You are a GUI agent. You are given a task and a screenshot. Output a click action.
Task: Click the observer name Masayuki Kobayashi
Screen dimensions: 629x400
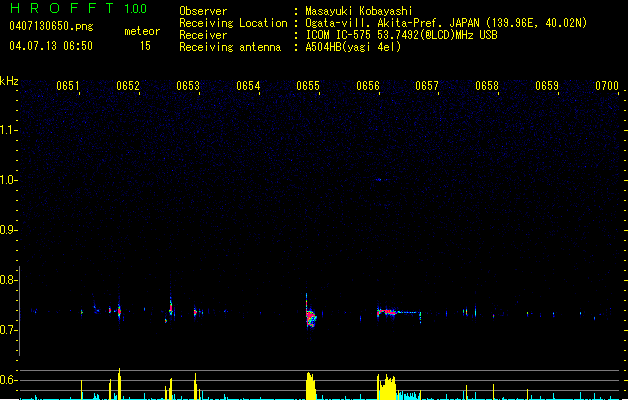point(359,11)
